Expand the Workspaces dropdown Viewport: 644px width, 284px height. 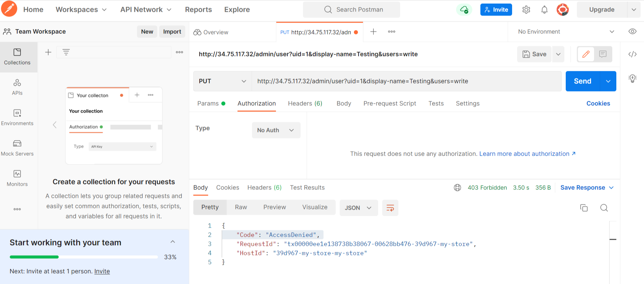click(x=81, y=9)
